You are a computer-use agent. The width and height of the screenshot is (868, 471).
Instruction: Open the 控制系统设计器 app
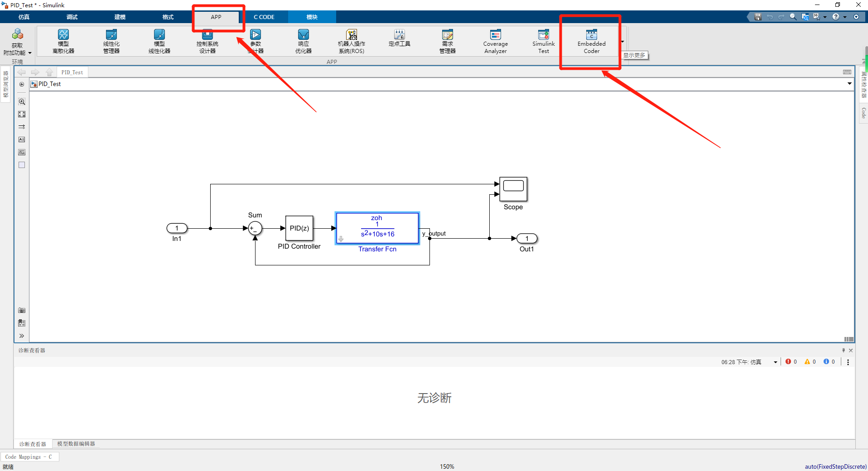point(207,41)
